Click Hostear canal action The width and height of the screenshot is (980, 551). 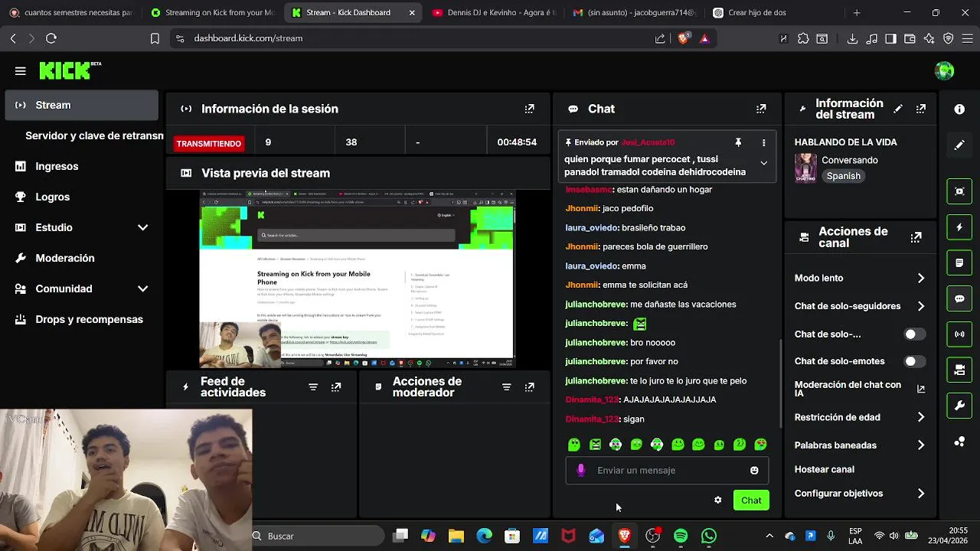pos(825,469)
